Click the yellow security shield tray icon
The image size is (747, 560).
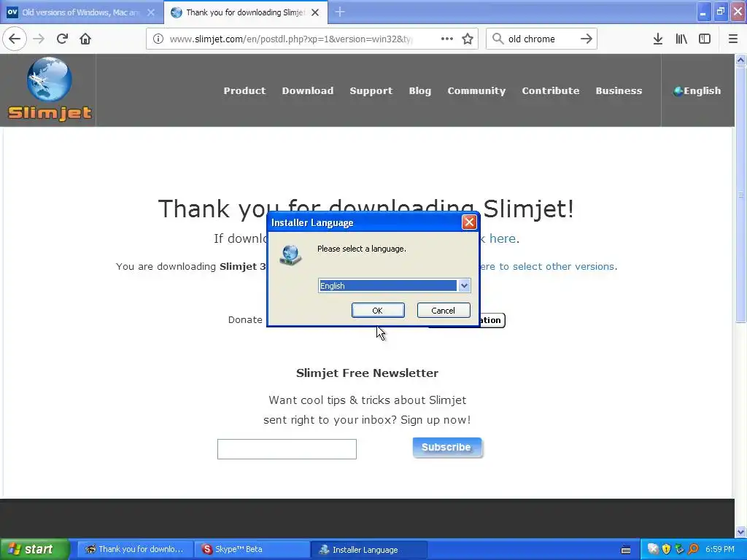coord(666,549)
